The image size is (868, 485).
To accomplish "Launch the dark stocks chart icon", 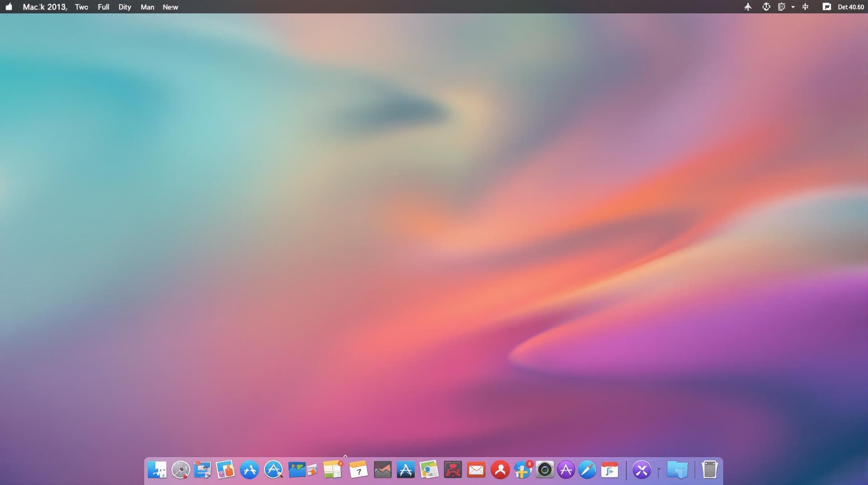I will pos(382,470).
